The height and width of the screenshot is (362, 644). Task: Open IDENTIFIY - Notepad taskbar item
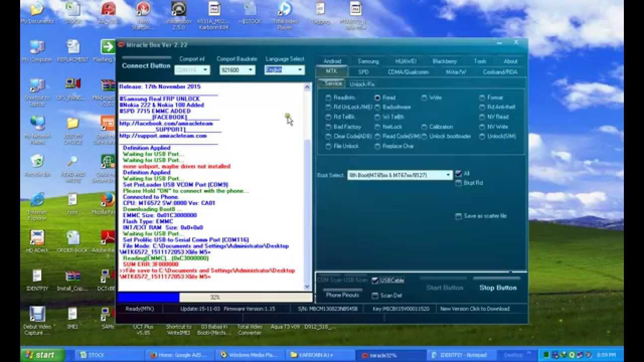click(x=461, y=354)
